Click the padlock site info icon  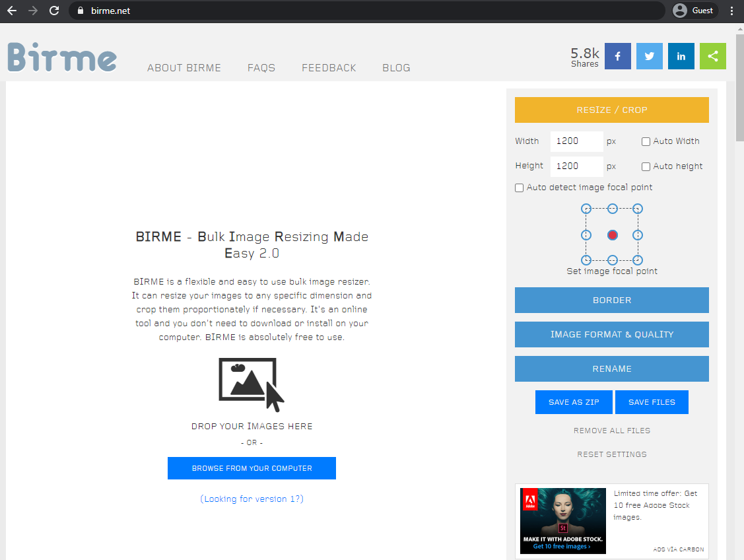point(80,11)
